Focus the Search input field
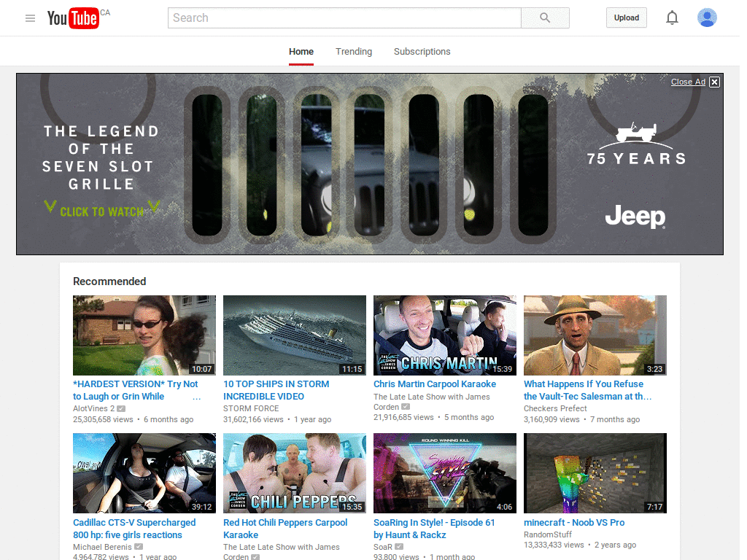Image resolution: width=747 pixels, height=560 pixels. (344, 18)
